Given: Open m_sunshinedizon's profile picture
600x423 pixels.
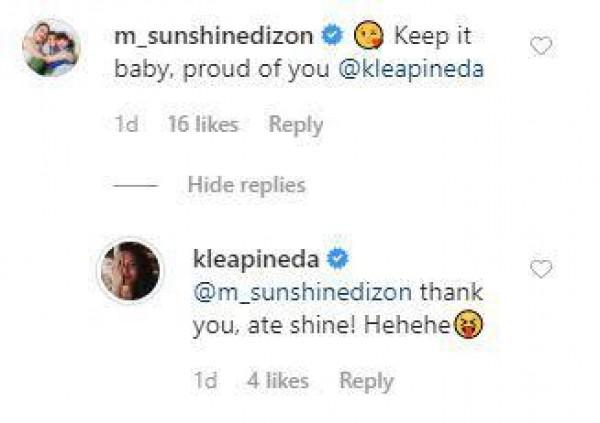Looking at the screenshot, I should (x=52, y=48).
